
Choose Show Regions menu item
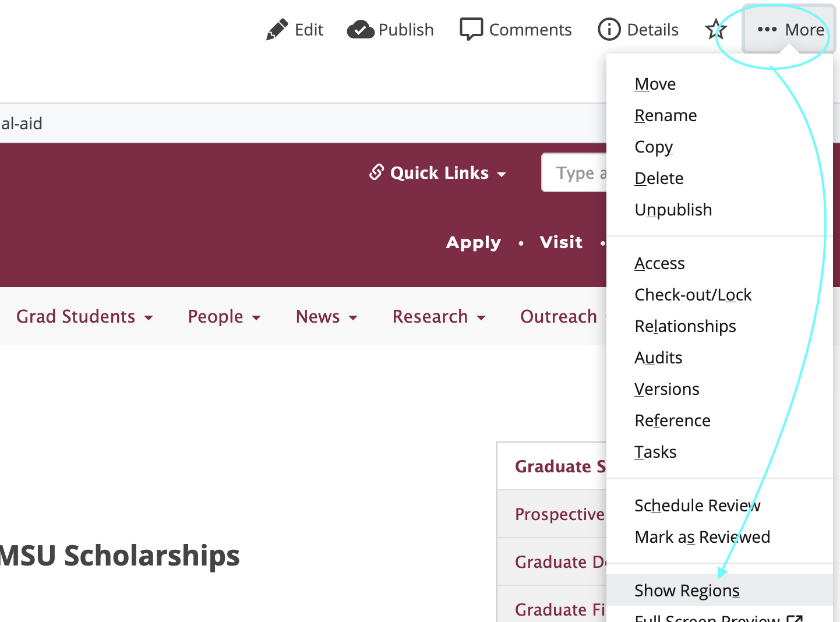click(687, 591)
